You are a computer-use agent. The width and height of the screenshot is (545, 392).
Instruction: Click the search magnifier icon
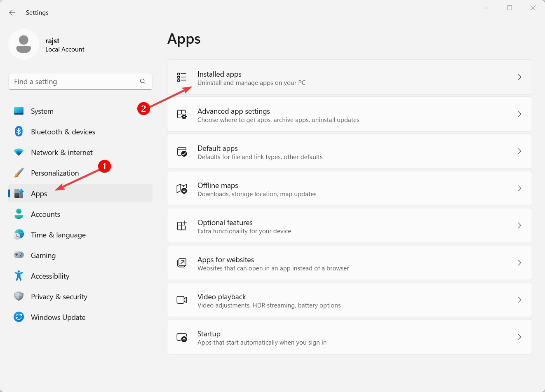[x=143, y=82]
